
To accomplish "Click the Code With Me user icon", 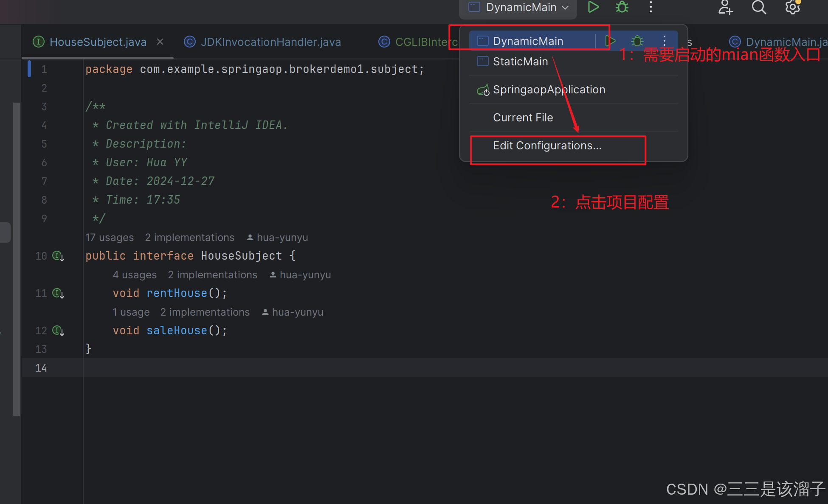I will (x=725, y=7).
